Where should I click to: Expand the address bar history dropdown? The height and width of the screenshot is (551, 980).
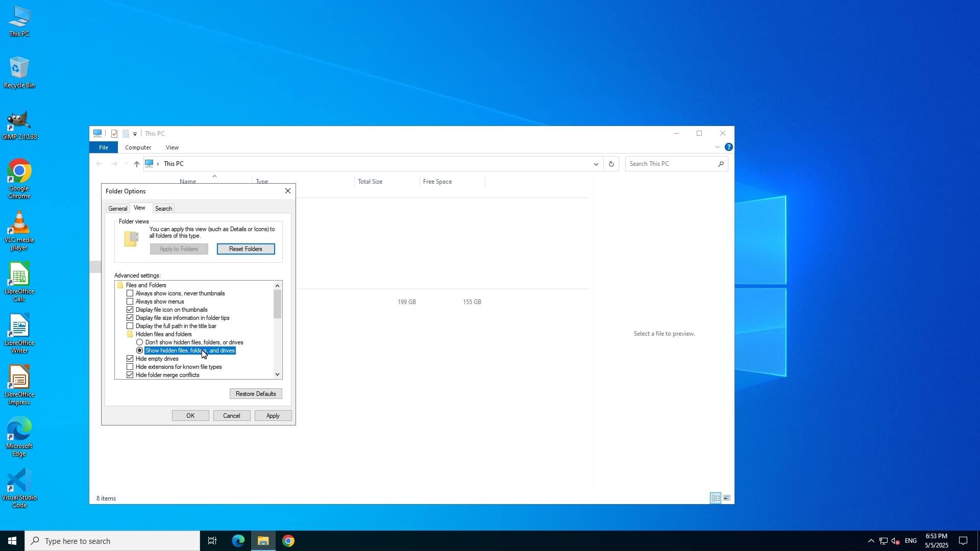click(596, 164)
